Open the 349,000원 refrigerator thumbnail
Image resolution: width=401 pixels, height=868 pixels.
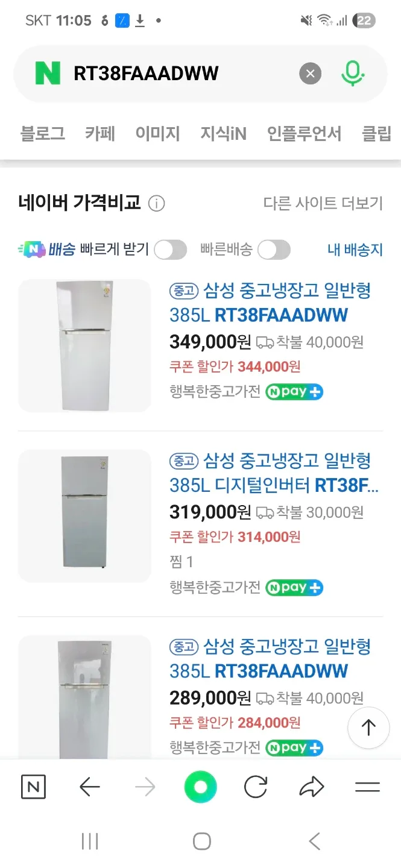coord(84,345)
